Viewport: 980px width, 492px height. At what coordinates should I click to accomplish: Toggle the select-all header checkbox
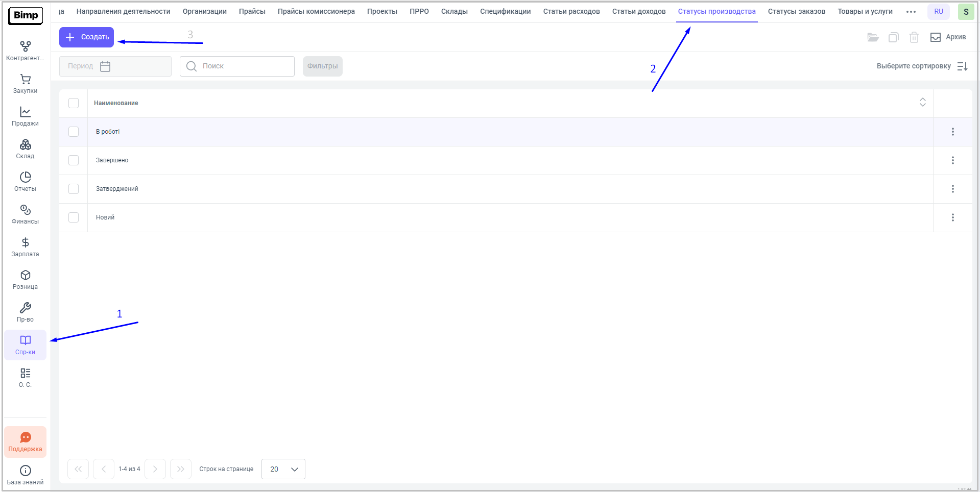pos(74,103)
